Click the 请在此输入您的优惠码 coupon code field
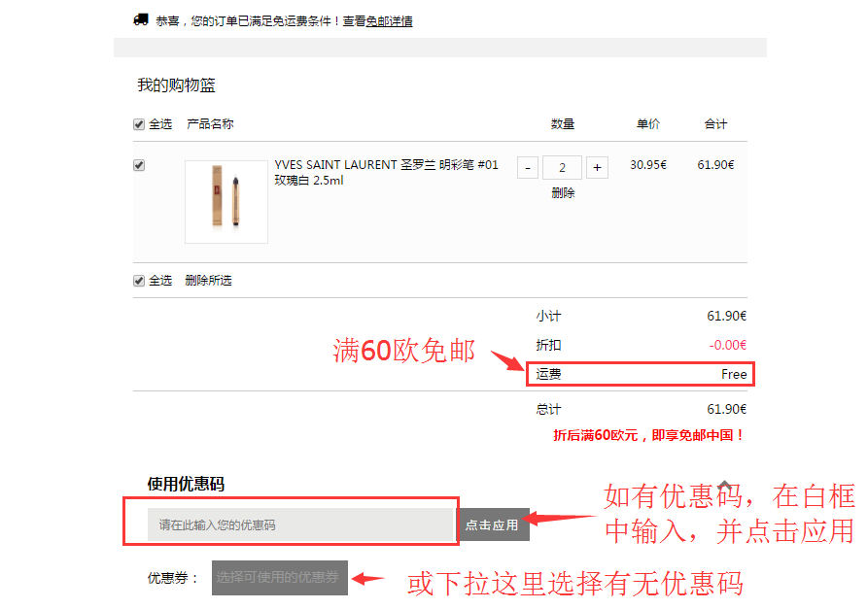The height and width of the screenshot is (609, 868). [301, 524]
